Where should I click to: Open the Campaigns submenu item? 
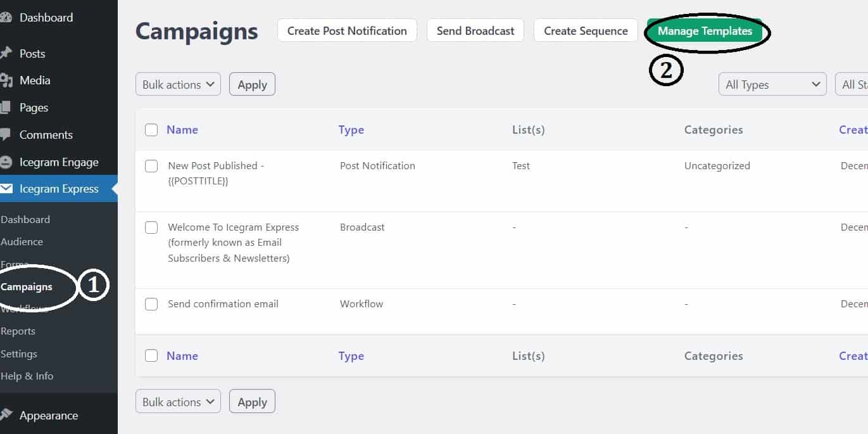point(27,287)
